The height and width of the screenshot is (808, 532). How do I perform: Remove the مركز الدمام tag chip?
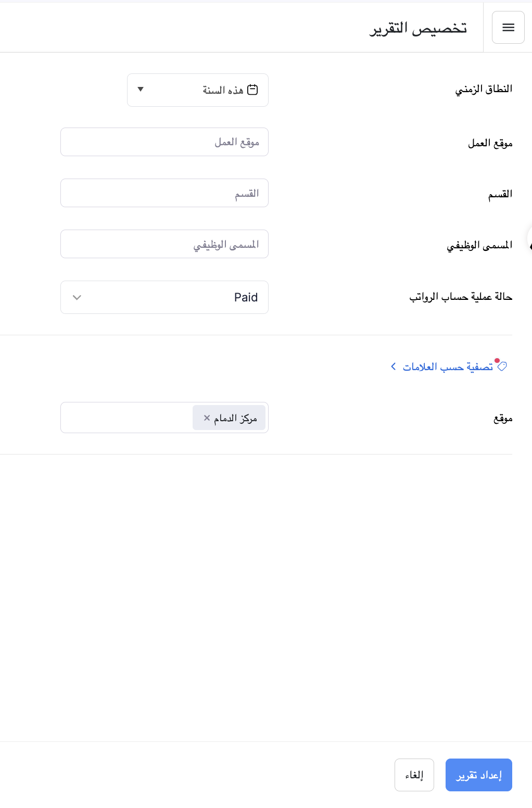207,418
